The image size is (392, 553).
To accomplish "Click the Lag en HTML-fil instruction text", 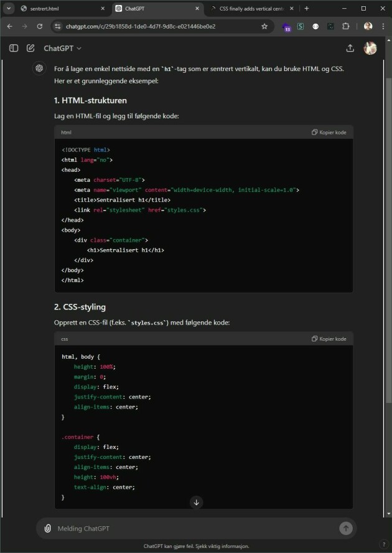I will (x=117, y=116).
